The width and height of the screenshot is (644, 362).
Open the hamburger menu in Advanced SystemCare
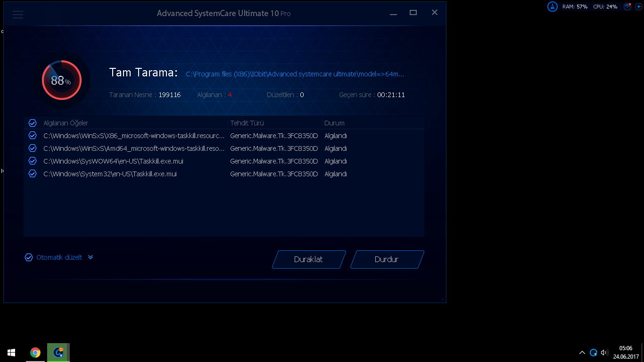[x=18, y=14]
